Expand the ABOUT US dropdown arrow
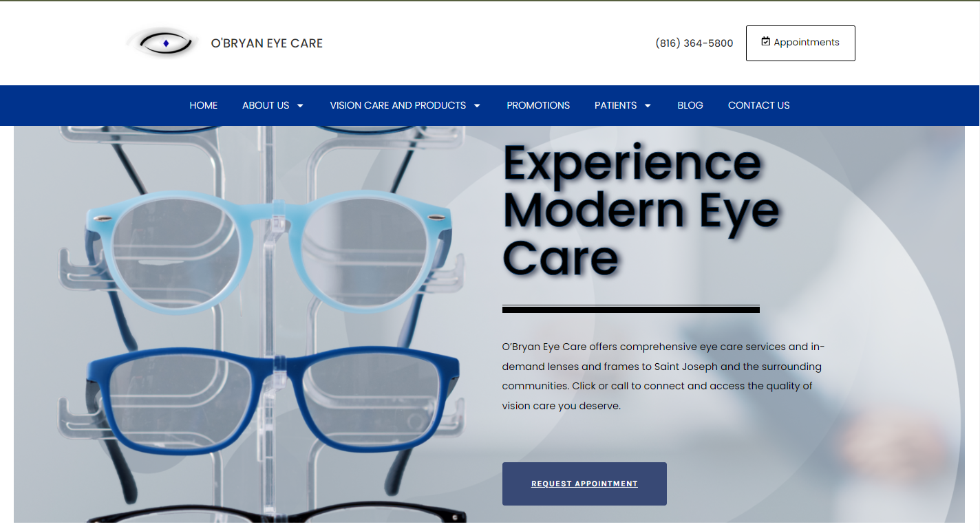 pos(300,106)
